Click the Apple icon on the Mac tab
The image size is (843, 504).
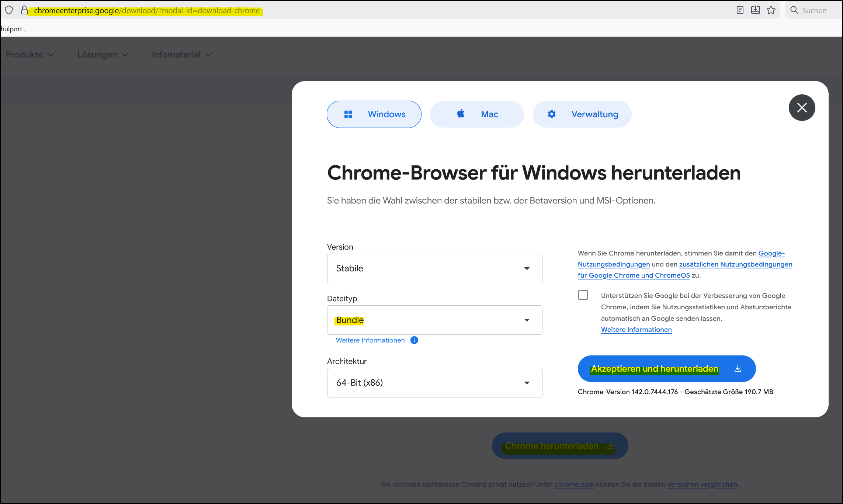[461, 114]
